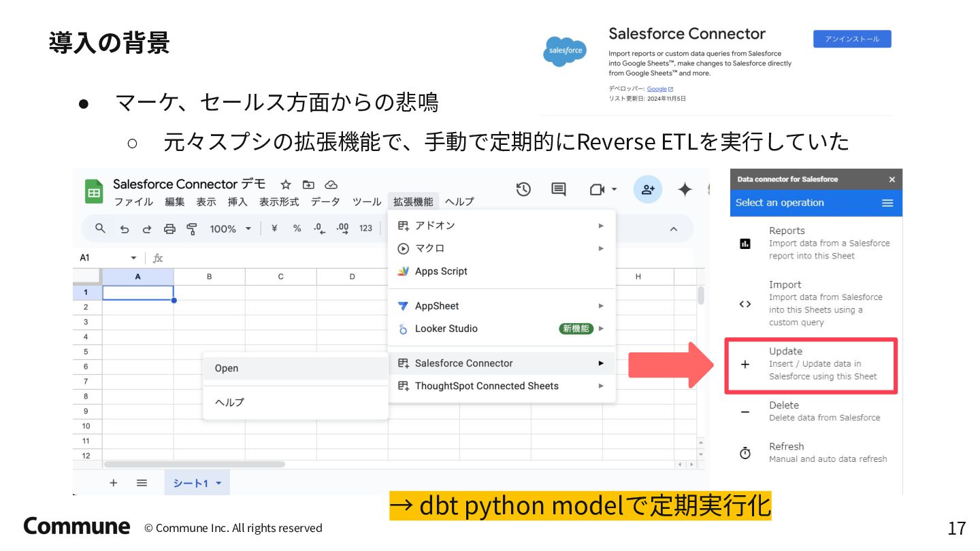This screenshot has width=980, height=551.
Task: Choose Apps Script from the menu
Action: (x=502, y=271)
